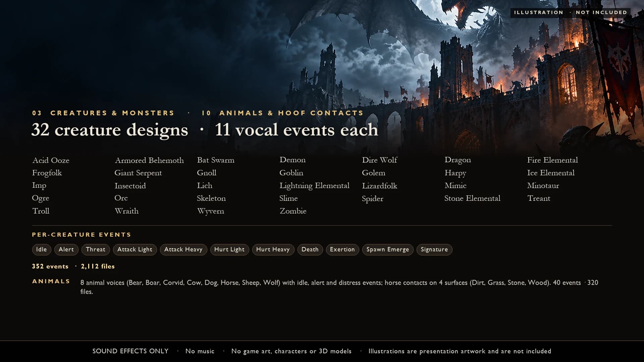Click the Exertion event pill

[x=342, y=249]
